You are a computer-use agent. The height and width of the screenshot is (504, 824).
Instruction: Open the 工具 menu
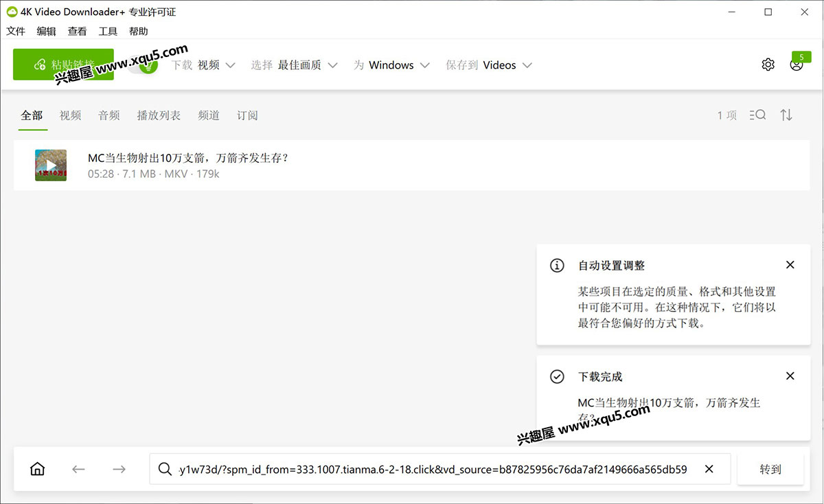click(x=108, y=32)
